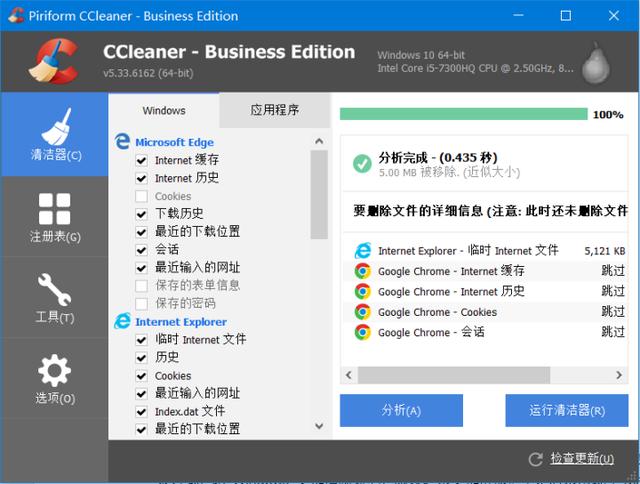Click the results horizontal scrollbar thumb
Image resolution: width=640 pixels, height=484 pixels.
pyautogui.click(x=454, y=375)
